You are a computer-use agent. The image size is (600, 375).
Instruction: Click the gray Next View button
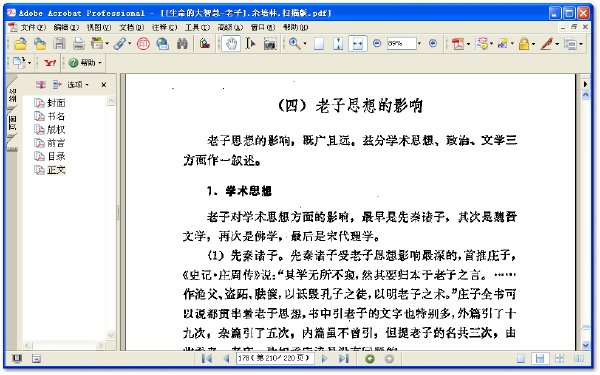(389, 359)
